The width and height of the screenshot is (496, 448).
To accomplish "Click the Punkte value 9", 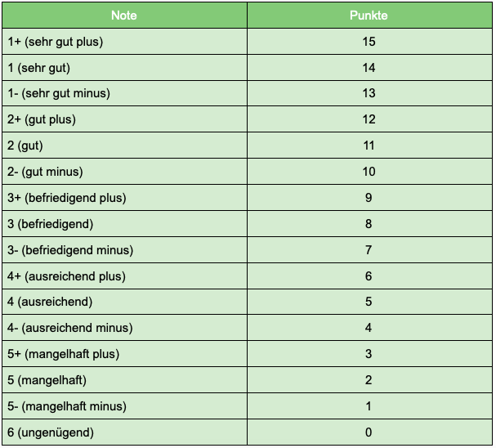I will click(x=369, y=198).
